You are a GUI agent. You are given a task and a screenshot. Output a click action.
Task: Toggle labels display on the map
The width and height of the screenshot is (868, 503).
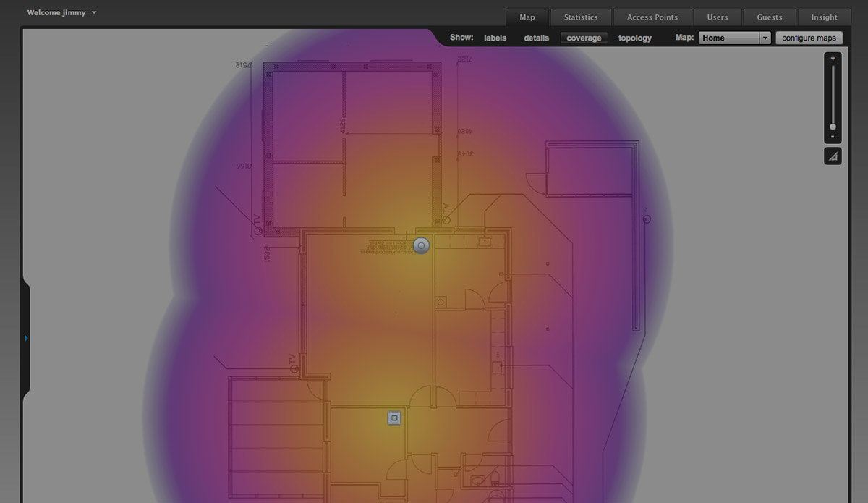pyautogui.click(x=495, y=38)
